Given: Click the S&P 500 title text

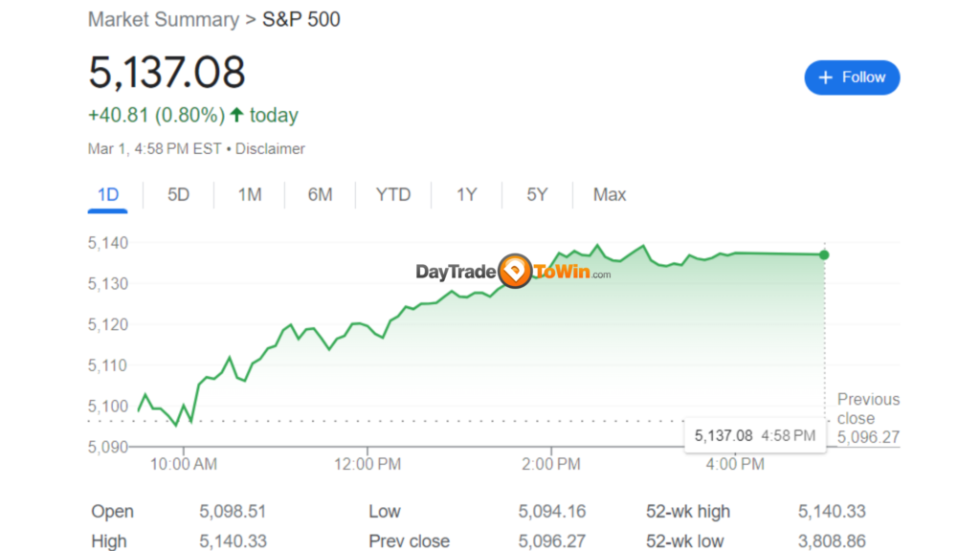Looking at the screenshot, I should point(301,19).
